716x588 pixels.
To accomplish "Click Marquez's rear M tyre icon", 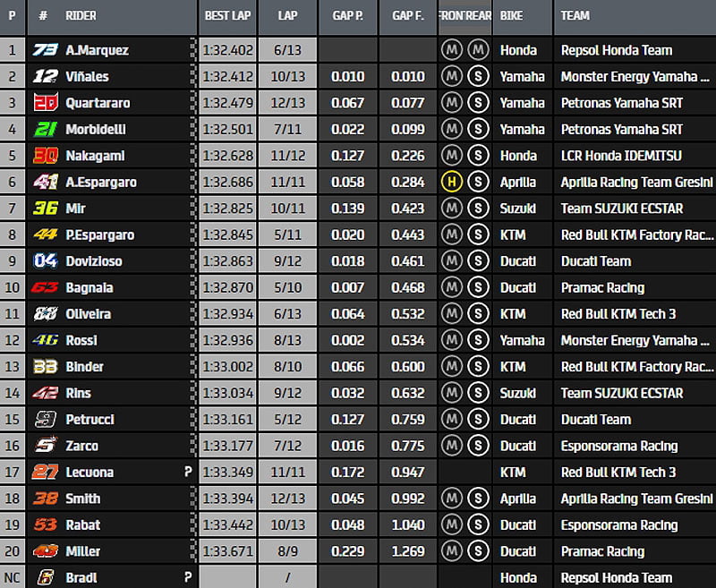I will point(478,50).
